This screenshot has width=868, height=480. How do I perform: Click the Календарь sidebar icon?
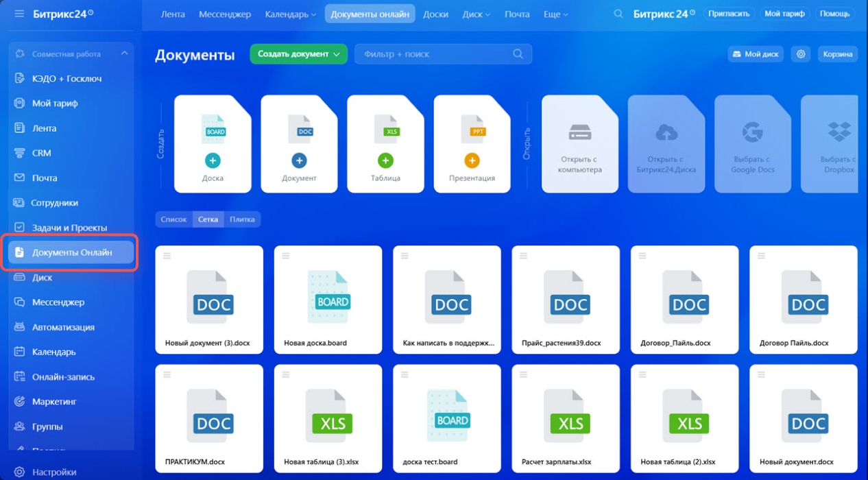(x=19, y=352)
